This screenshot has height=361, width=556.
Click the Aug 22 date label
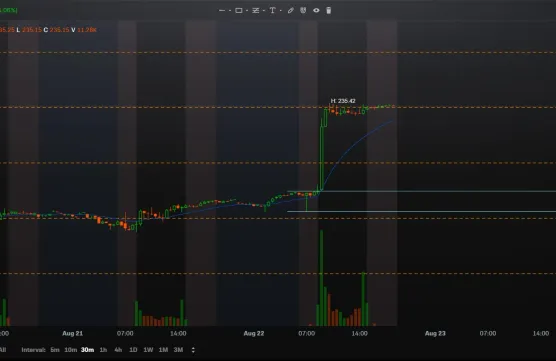254,333
